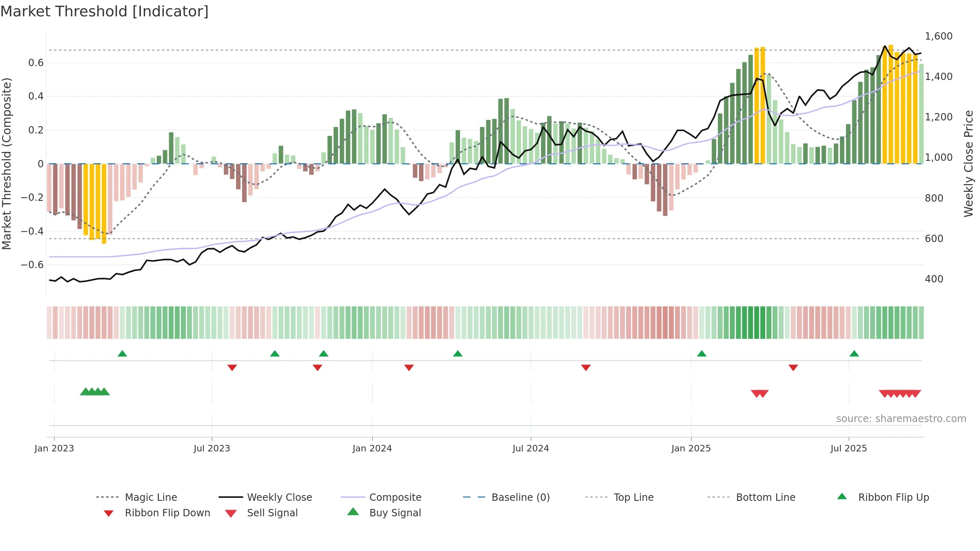Toggle the Ribbon Flip Down legend entry
The height and width of the screenshot is (551, 980).
click(156, 513)
